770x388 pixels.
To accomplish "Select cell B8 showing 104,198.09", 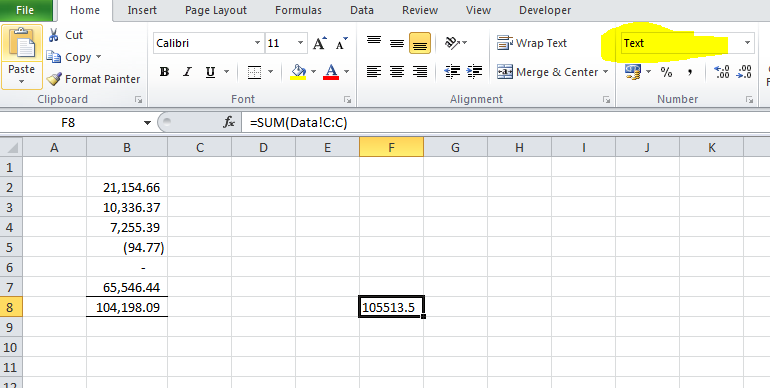I will click(127, 307).
